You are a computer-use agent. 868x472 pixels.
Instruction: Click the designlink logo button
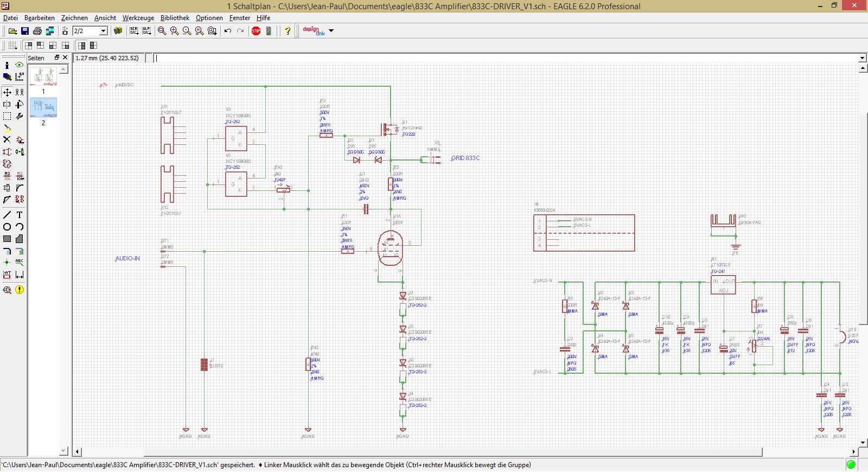click(314, 31)
